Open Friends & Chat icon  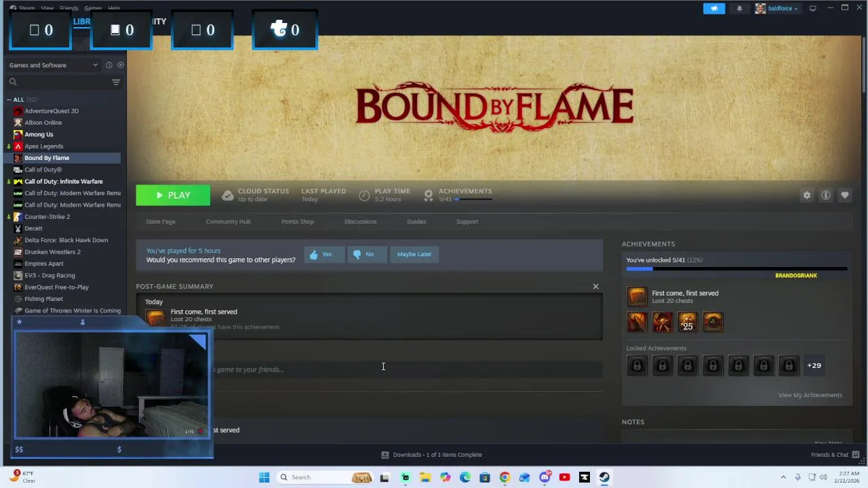point(856,455)
